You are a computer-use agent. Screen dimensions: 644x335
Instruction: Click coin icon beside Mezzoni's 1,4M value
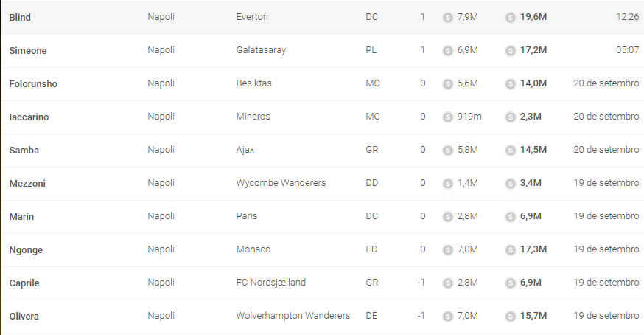(x=448, y=184)
